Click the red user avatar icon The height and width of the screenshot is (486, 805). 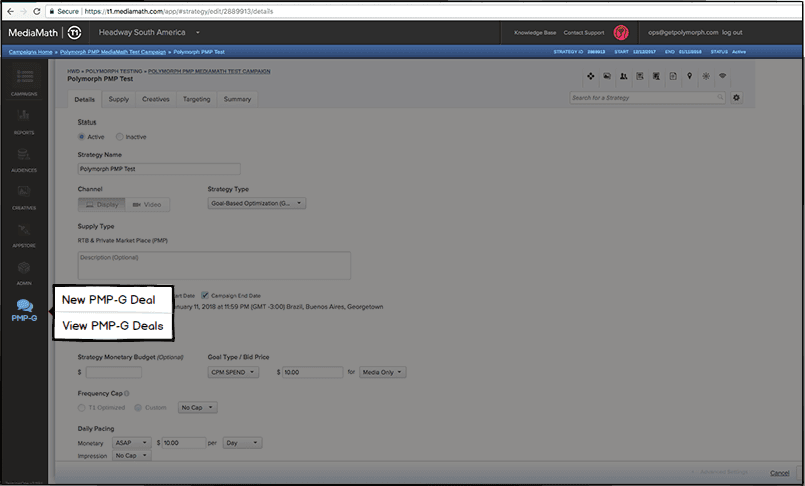tap(621, 32)
